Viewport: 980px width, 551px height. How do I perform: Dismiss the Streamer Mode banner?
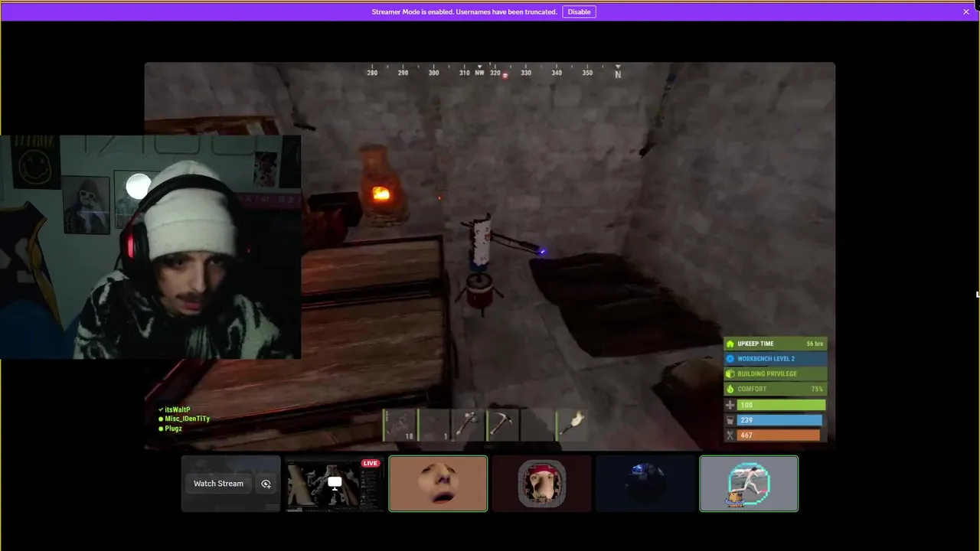click(966, 11)
